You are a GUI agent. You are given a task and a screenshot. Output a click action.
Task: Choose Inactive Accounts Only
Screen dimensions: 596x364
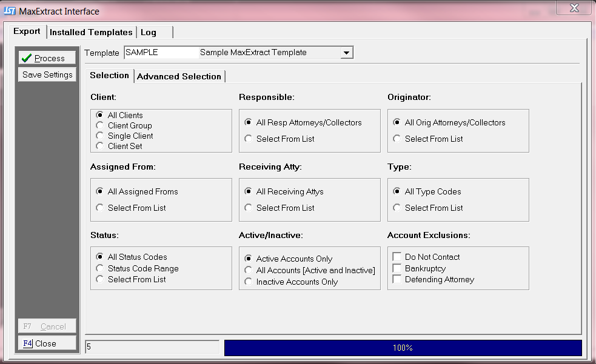(249, 282)
